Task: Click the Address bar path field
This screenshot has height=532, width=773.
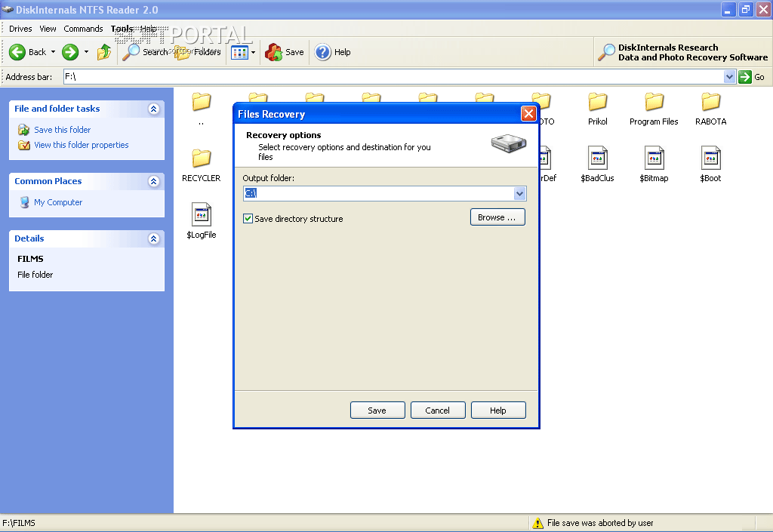Action: coord(393,77)
